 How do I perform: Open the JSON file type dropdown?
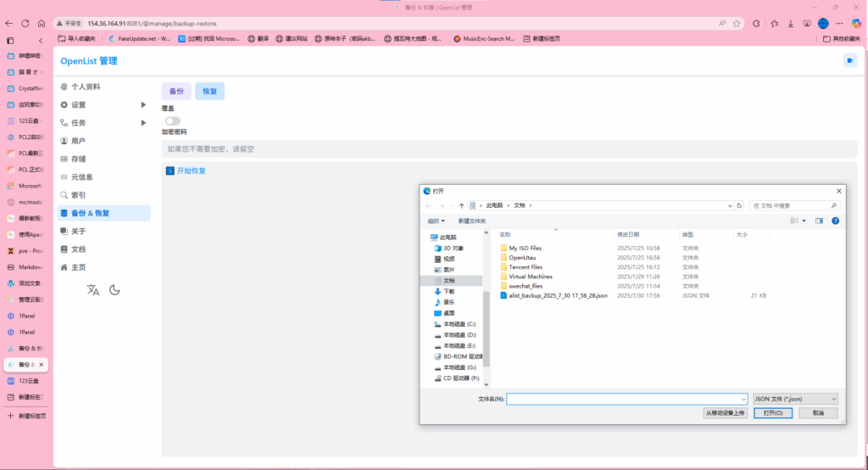coord(795,398)
